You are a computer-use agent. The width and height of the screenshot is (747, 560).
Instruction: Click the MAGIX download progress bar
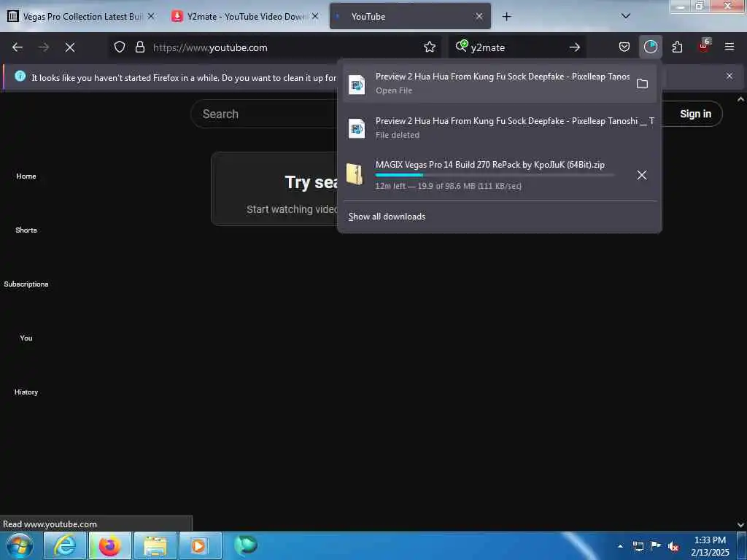(x=495, y=175)
